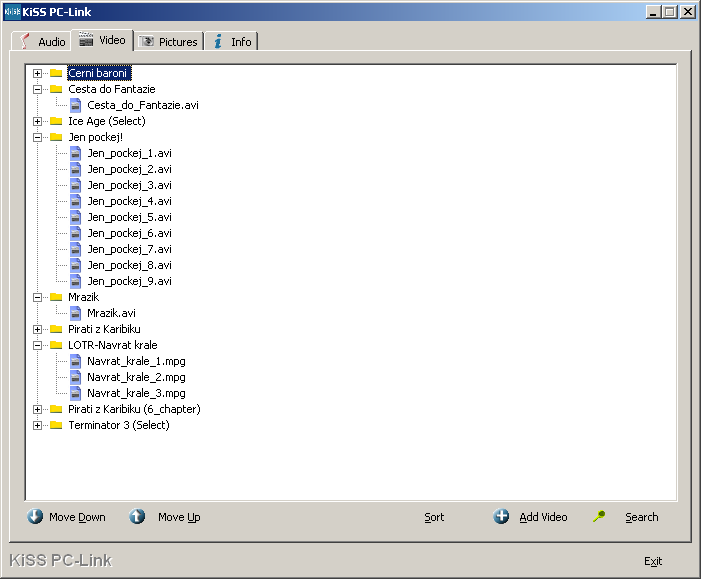This screenshot has height=579, width=701.
Task: Collapse the Mrazik folder
Action: 38,297
